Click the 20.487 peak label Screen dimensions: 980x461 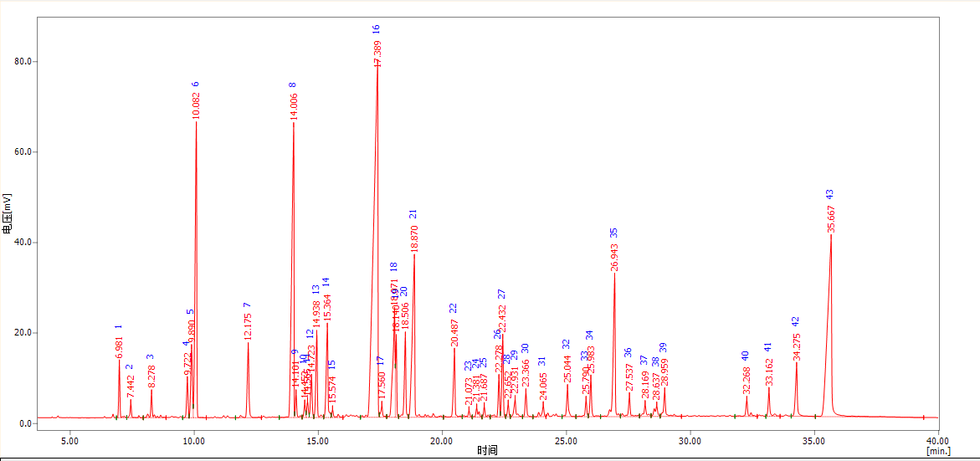click(x=454, y=333)
